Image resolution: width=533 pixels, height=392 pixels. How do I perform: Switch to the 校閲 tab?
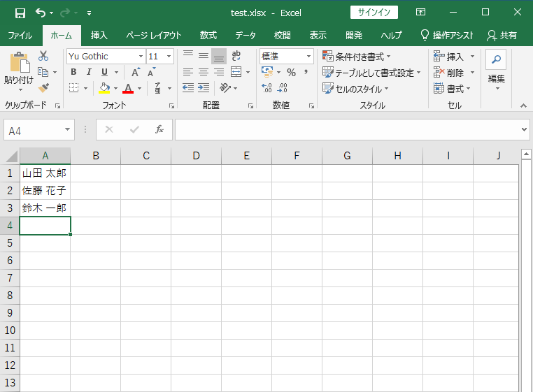(x=282, y=36)
